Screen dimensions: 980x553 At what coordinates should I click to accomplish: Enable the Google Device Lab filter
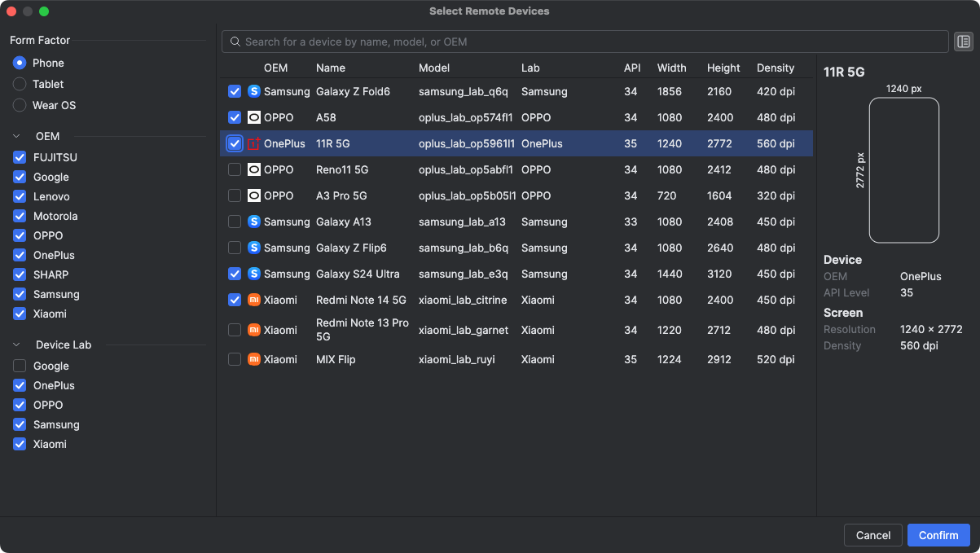coord(20,366)
